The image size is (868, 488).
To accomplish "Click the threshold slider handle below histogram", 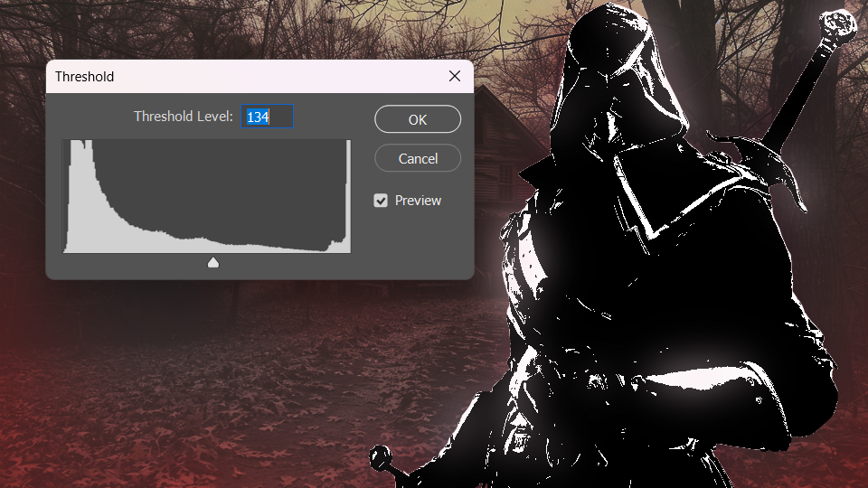I will pyautogui.click(x=213, y=262).
